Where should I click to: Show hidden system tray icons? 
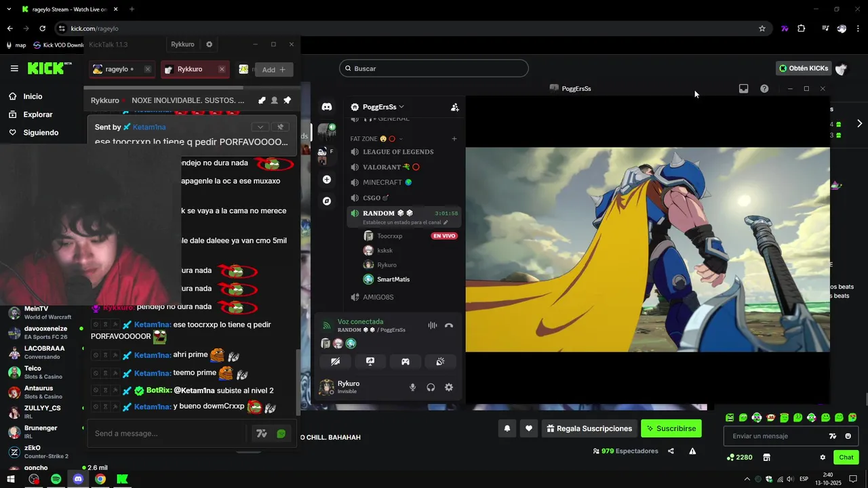point(747,479)
